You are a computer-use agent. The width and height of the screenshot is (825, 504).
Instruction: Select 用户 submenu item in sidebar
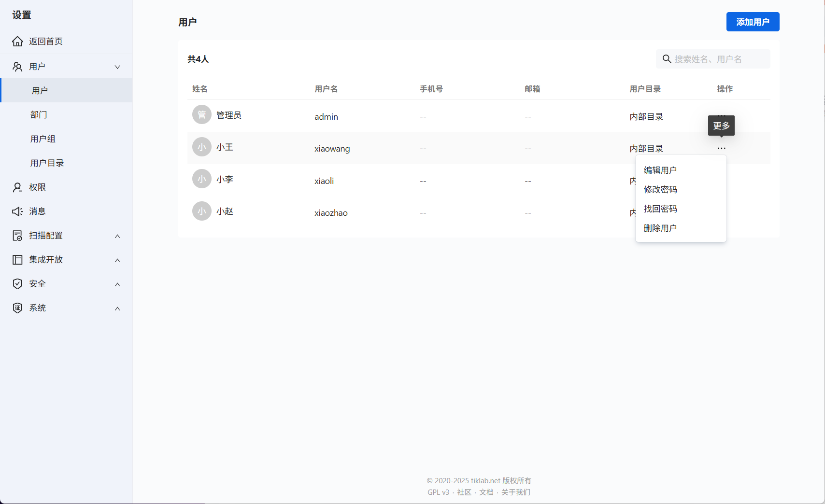pyautogui.click(x=67, y=90)
